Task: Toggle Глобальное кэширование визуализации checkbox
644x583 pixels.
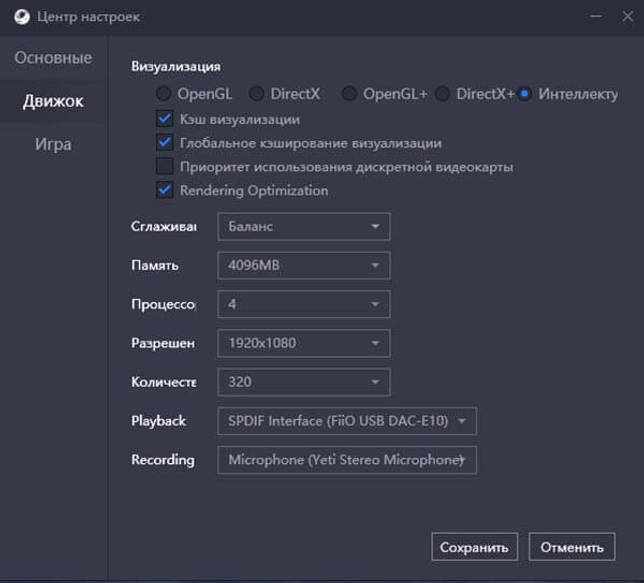Action: (x=165, y=143)
